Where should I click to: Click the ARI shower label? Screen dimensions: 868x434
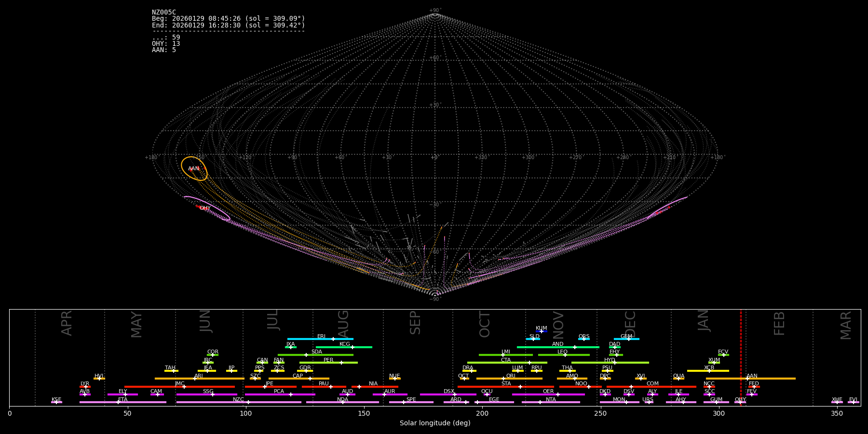199,376
